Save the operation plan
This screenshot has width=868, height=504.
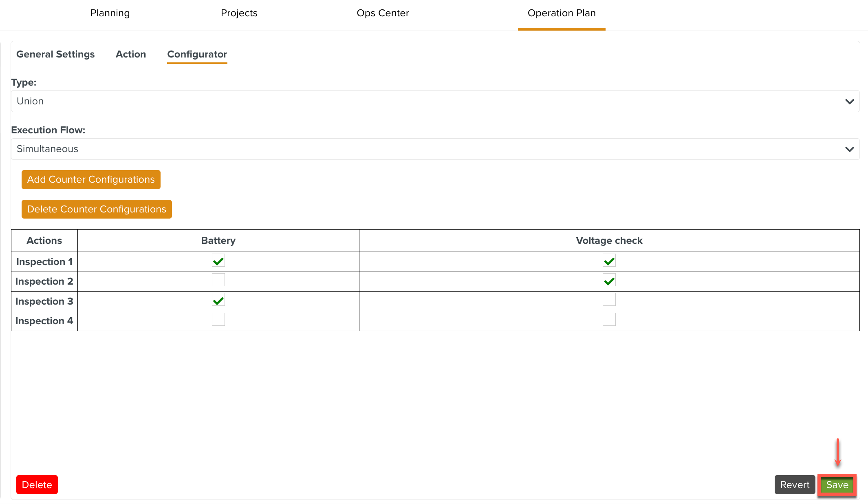(x=837, y=484)
